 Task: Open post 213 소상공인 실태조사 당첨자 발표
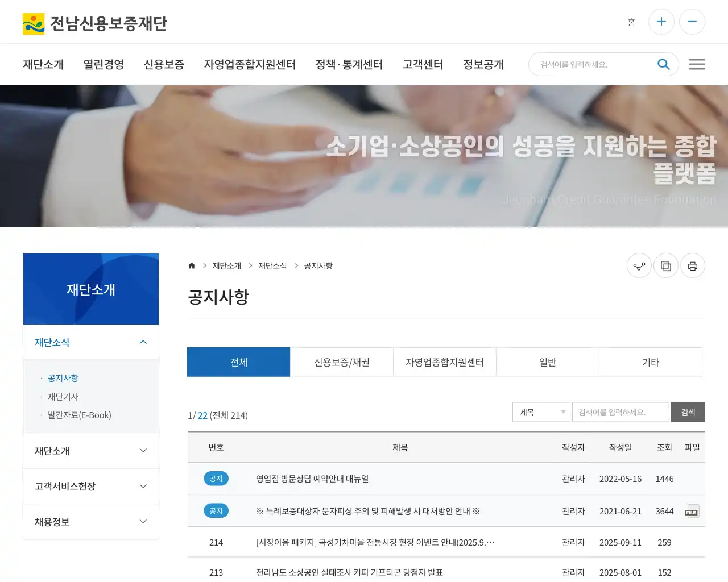point(349,572)
